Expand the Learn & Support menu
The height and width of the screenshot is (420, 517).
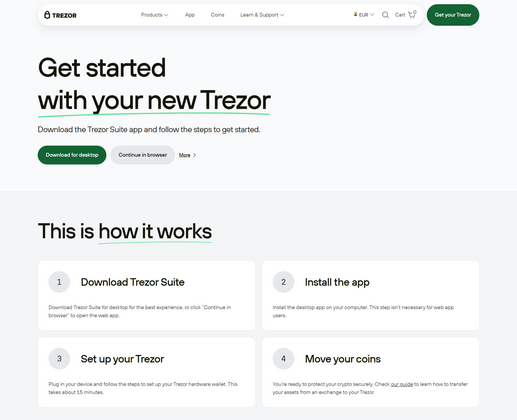pos(262,15)
